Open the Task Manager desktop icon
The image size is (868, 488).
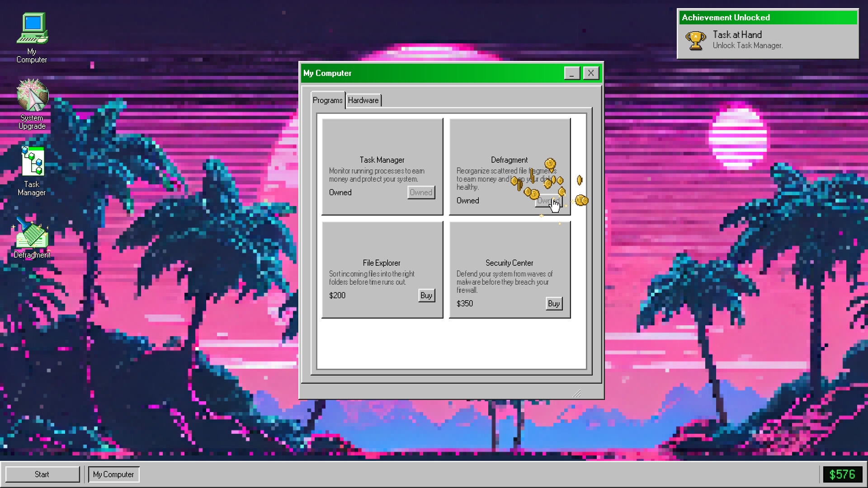[x=32, y=171]
